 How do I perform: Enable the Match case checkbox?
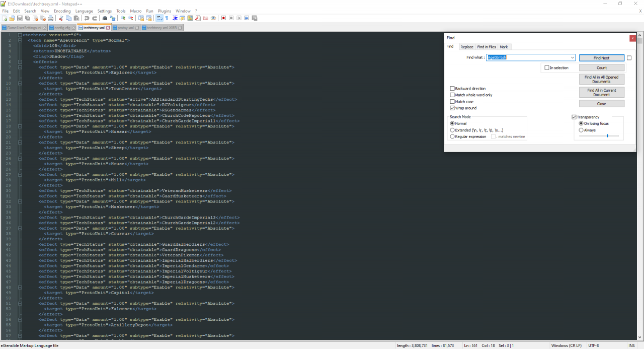[x=452, y=102]
